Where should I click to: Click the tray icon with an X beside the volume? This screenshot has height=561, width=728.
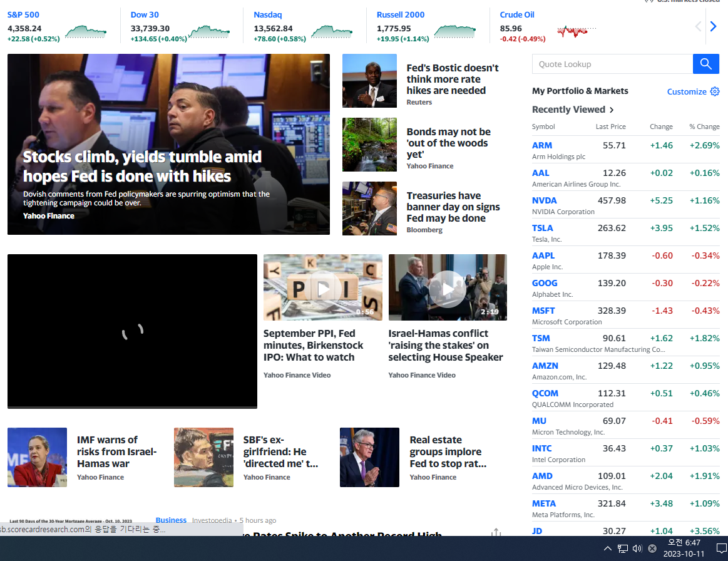(x=652, y=548)
